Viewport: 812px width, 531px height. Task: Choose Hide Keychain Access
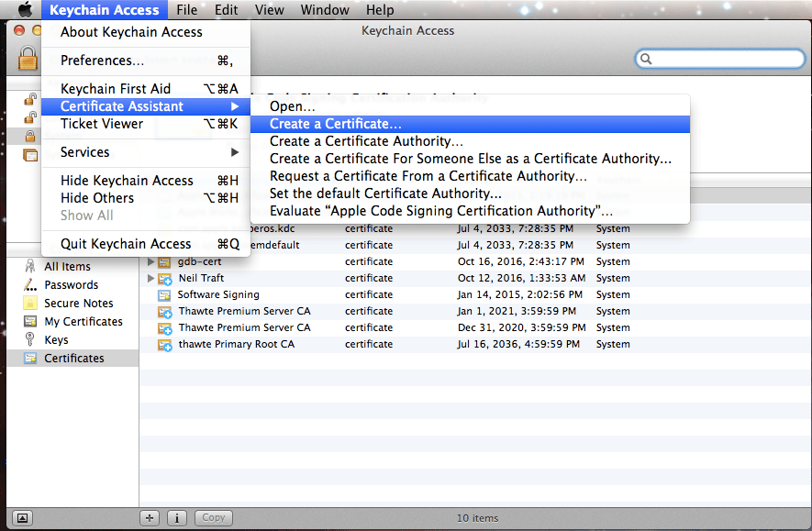coord(146,181)
